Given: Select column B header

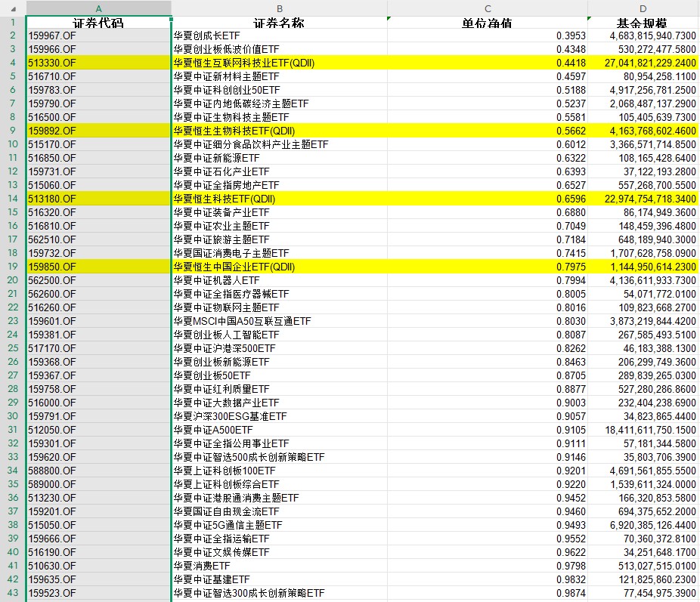Looking at the screenshot, I should pos(280,8).
